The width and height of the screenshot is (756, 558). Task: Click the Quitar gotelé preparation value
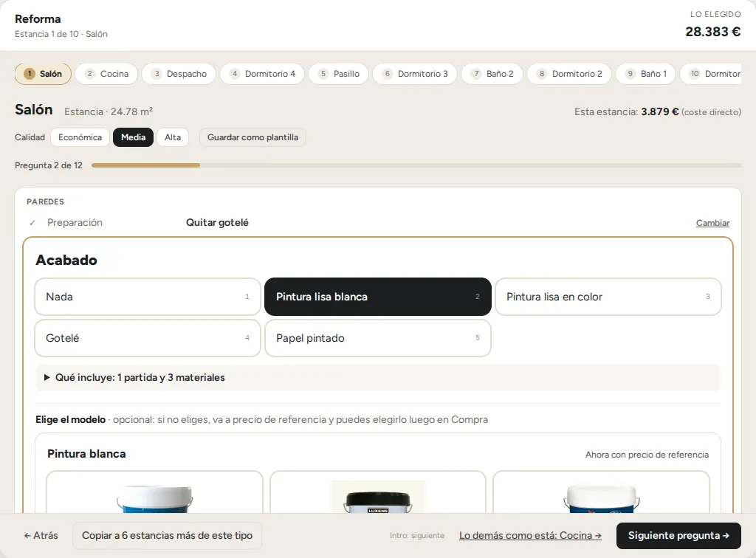pos(218,223)
